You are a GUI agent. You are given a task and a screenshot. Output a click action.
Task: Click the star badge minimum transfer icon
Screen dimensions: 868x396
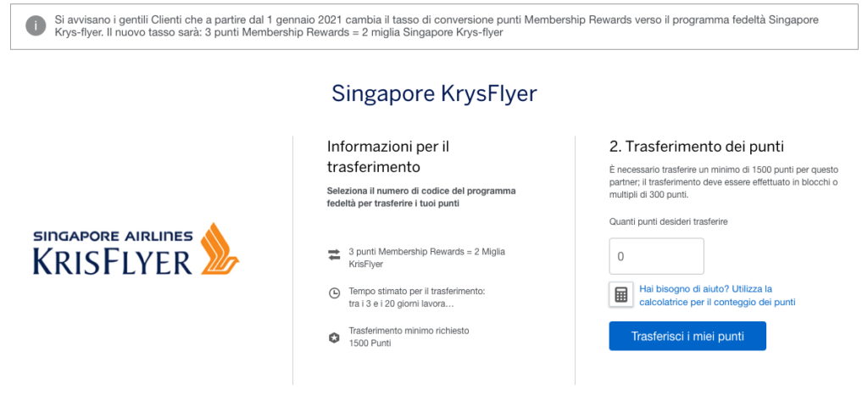click(x=334, y=337)
